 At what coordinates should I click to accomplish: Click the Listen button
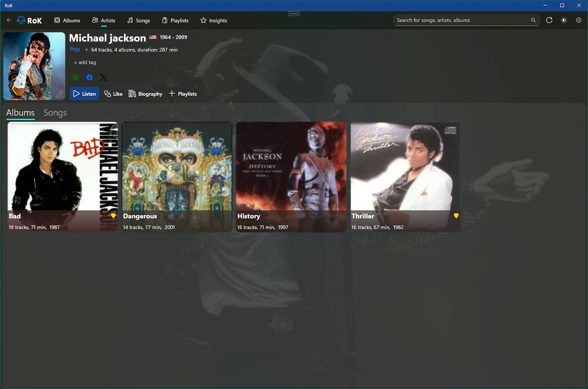click(85, 94)
